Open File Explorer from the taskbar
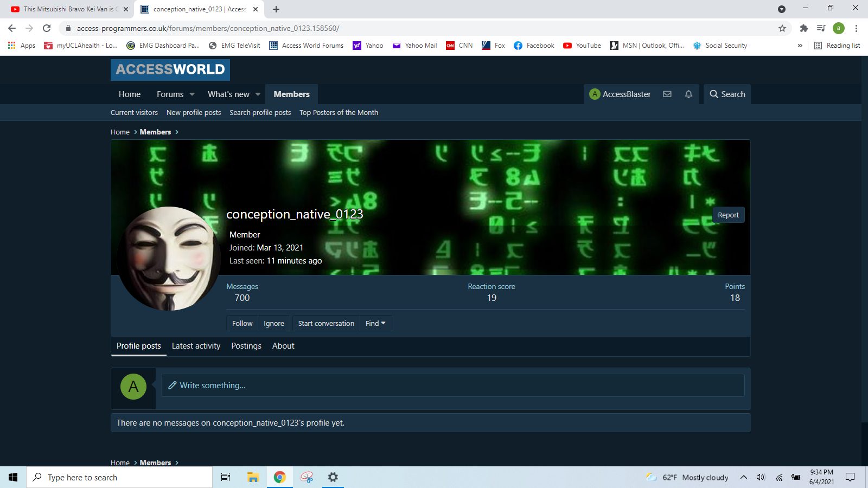Image resolution: width=868 pixels, height=488 pixels. pos(253,477)
